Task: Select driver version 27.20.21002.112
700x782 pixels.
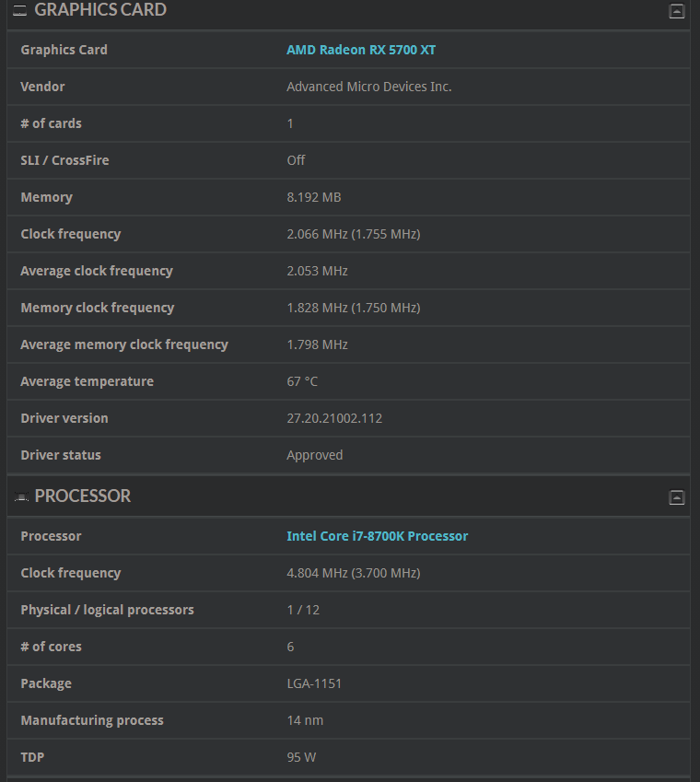Action: click(x=334, y=419)
